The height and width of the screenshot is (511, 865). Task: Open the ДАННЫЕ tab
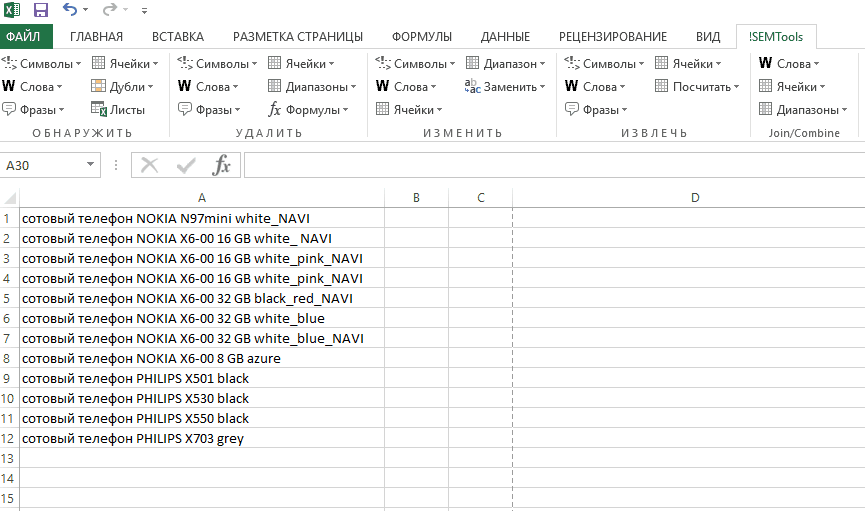[505, 37]
